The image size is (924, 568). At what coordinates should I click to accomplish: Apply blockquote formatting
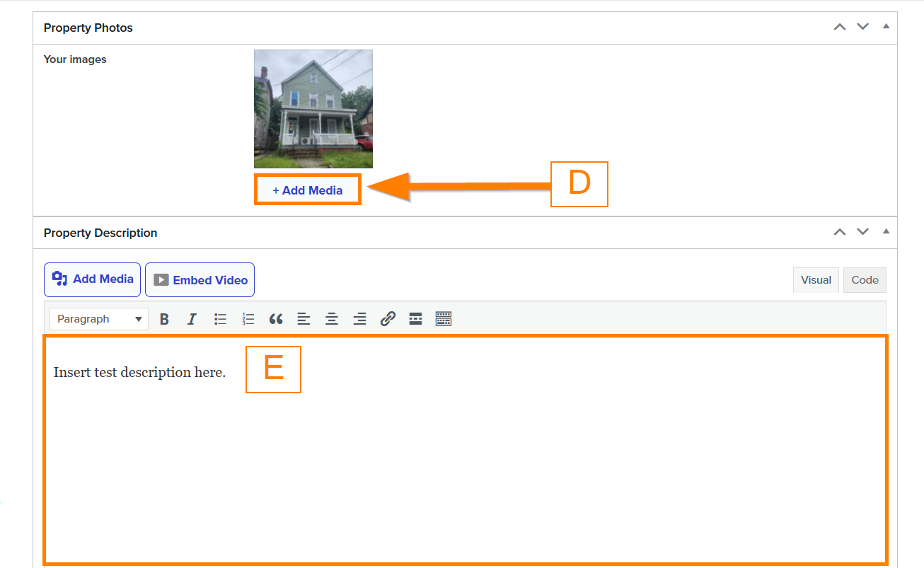[276, 319]
